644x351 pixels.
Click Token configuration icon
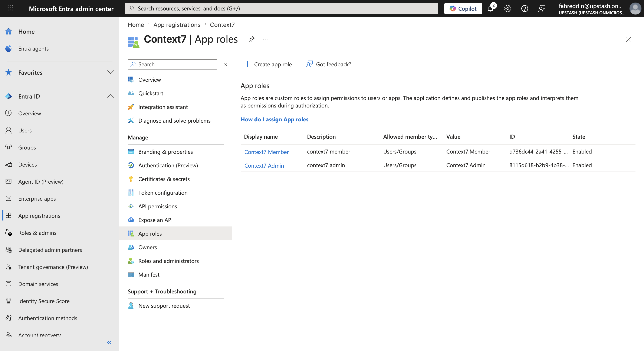131,193
